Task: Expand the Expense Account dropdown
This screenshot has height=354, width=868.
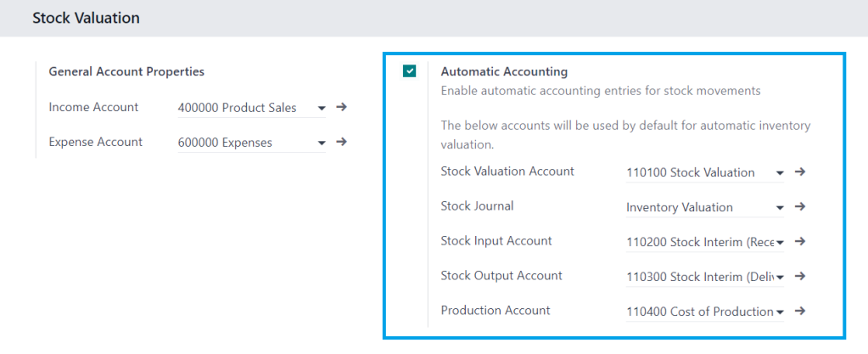Action: [x=322, y=143]
